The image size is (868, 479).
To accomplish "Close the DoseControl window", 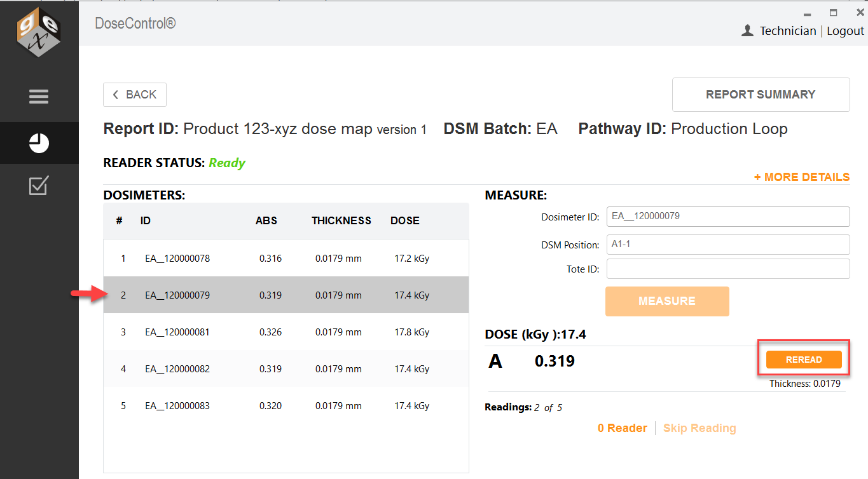I will [860, 12].
